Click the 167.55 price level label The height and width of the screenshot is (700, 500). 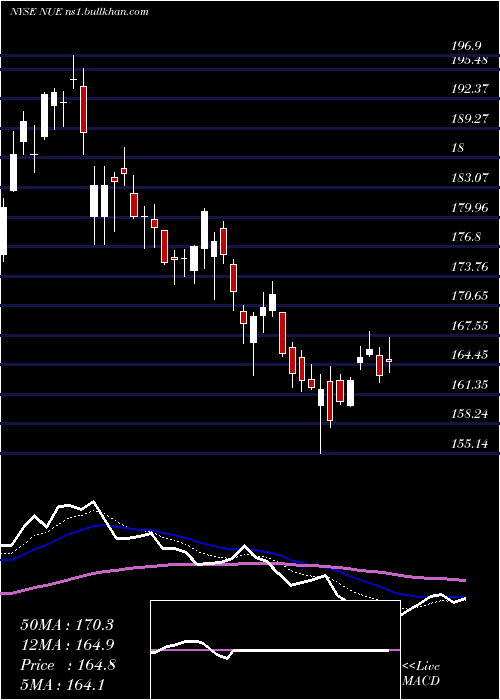tap(470, 326)
